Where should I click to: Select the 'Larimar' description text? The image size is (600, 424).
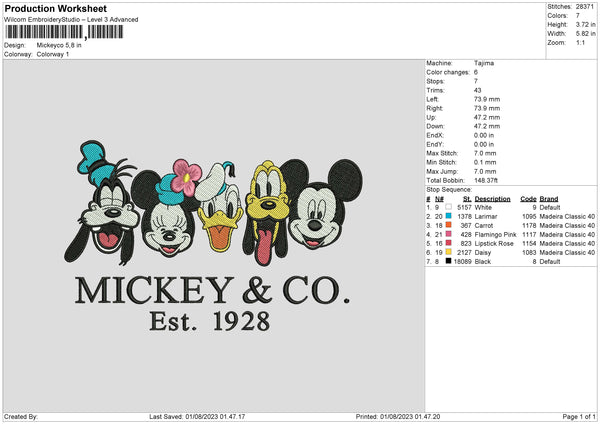486,217
